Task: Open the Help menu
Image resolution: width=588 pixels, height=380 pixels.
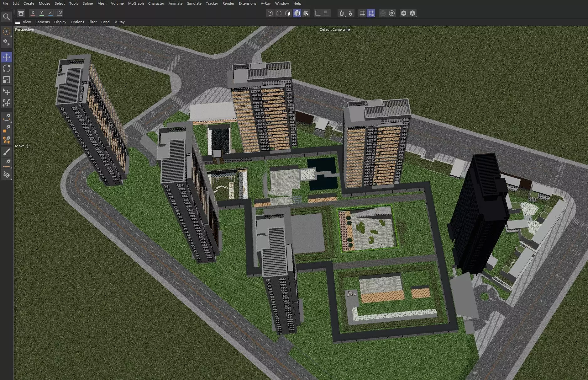Action: pos(297,3)
